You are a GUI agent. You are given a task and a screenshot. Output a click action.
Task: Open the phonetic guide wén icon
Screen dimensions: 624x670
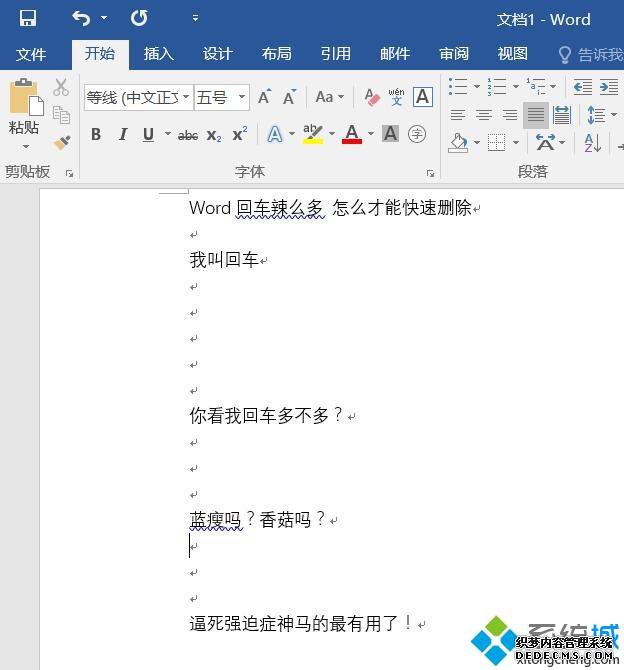tap(397, 97)
